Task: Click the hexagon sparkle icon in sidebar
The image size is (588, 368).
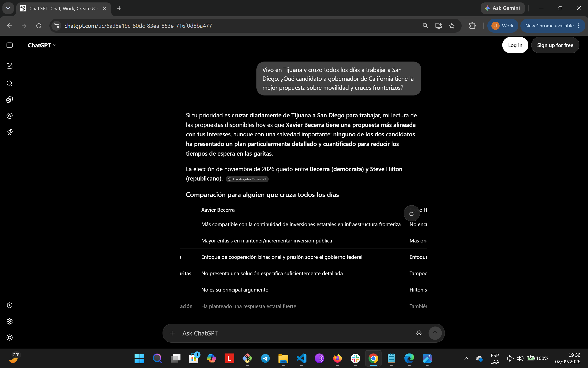Action: [x=9, y=305]
